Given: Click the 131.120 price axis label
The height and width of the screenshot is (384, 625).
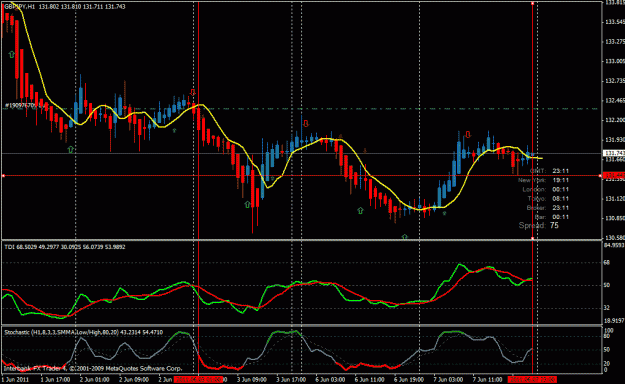Looking at the screenshot, I should pos(614,199).
